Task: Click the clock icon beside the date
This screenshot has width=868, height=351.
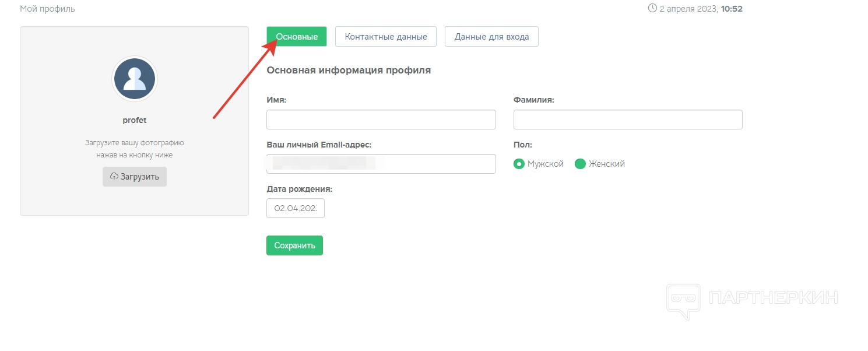Action: pyautogui.click(x=652, y=9)
